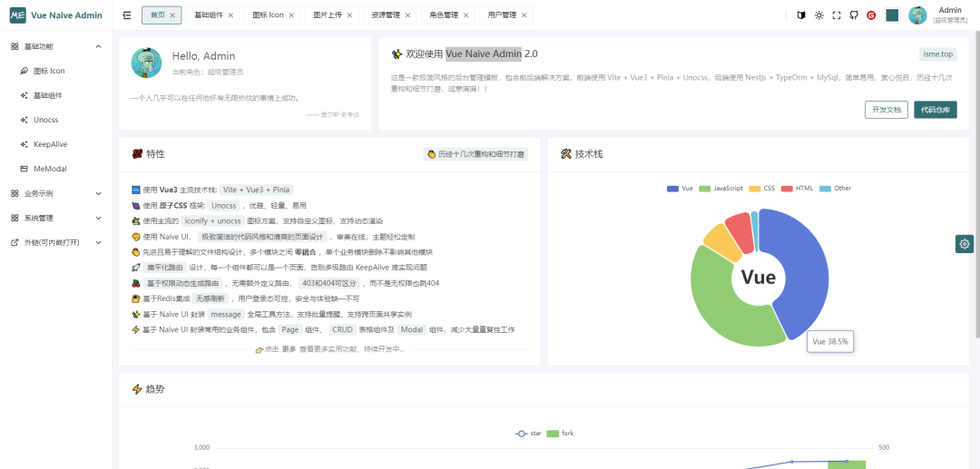
Task: Open the documentation book icon in header
Action: click(801, 15)
